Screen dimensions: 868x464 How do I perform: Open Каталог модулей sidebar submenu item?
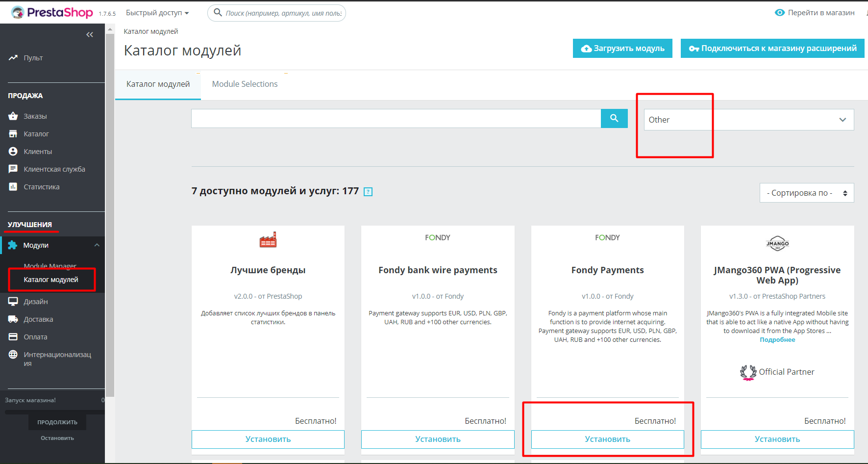51,280
